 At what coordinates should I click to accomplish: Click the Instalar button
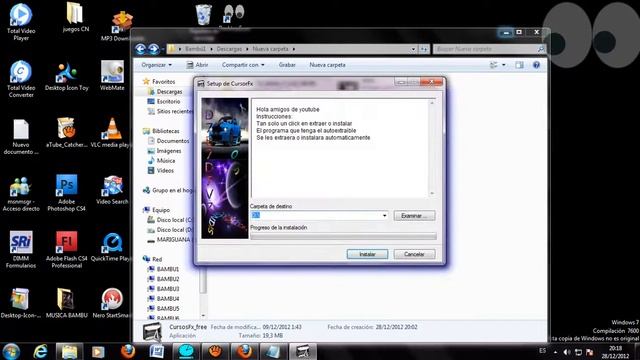[367, 254]
